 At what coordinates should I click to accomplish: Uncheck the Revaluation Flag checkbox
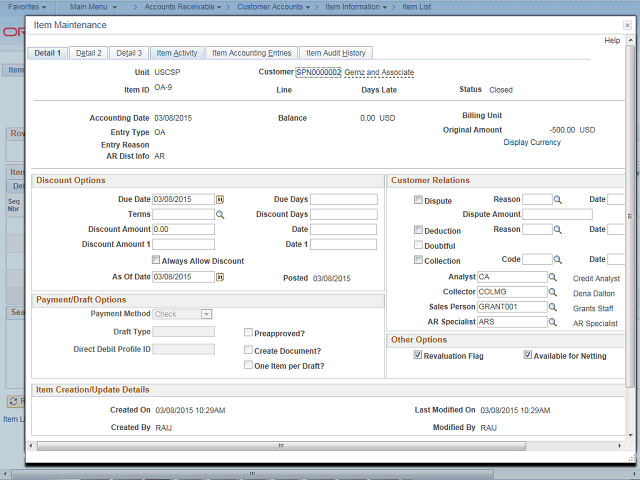[418, 356]
